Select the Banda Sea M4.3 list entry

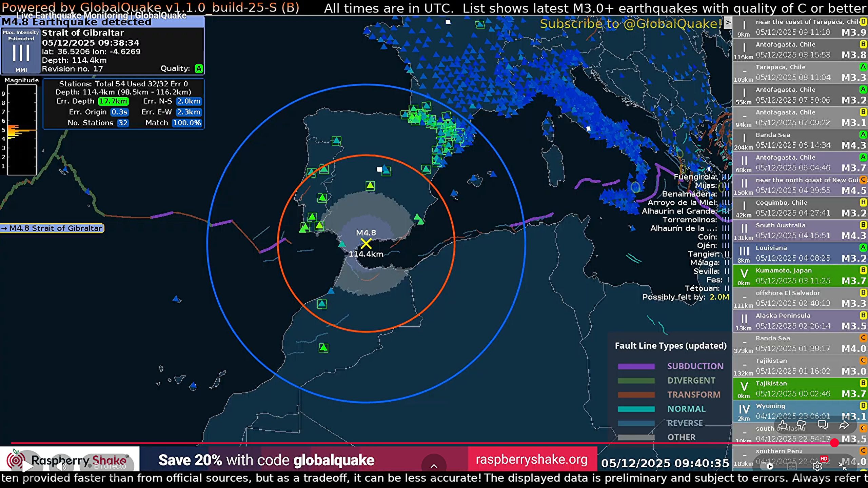pyautogui.click(x=800, y=140)
